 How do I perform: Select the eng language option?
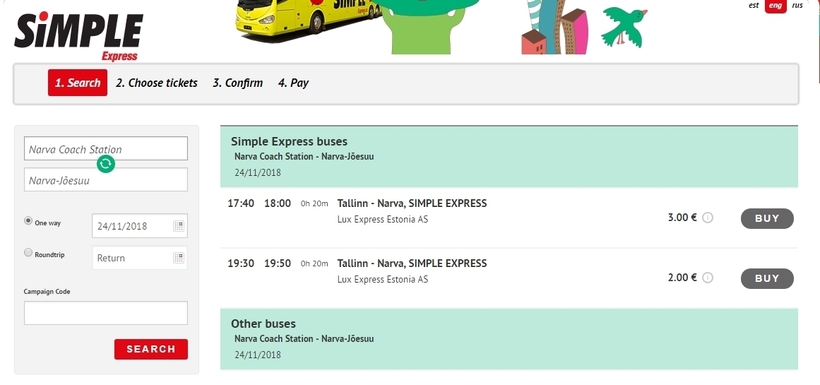pyautogui.click(x=776, y=6)
